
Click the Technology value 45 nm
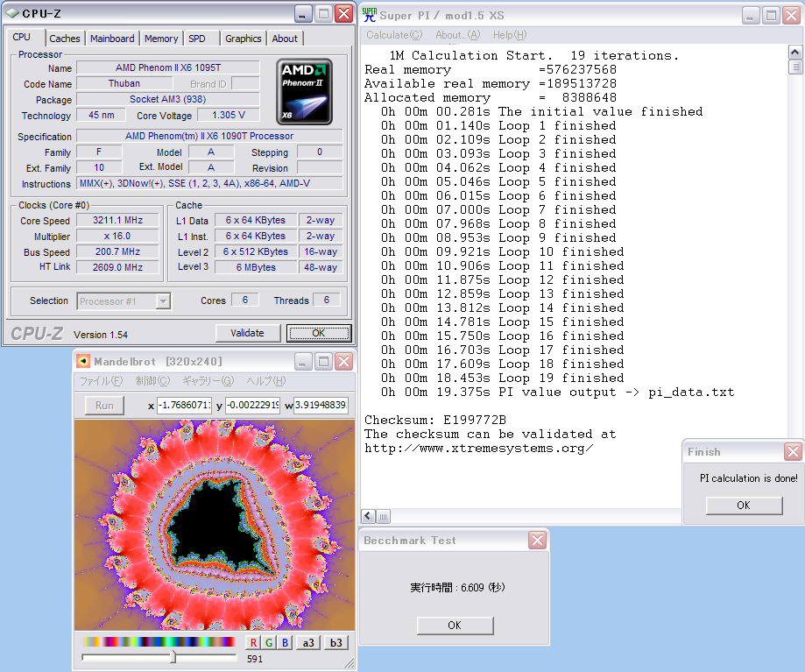tap(101, 116)
